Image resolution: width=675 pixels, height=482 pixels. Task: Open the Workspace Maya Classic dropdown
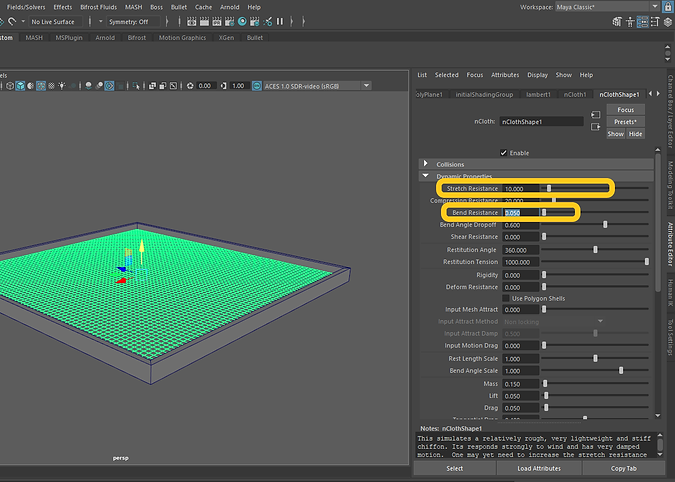click(x=607, y=7)
